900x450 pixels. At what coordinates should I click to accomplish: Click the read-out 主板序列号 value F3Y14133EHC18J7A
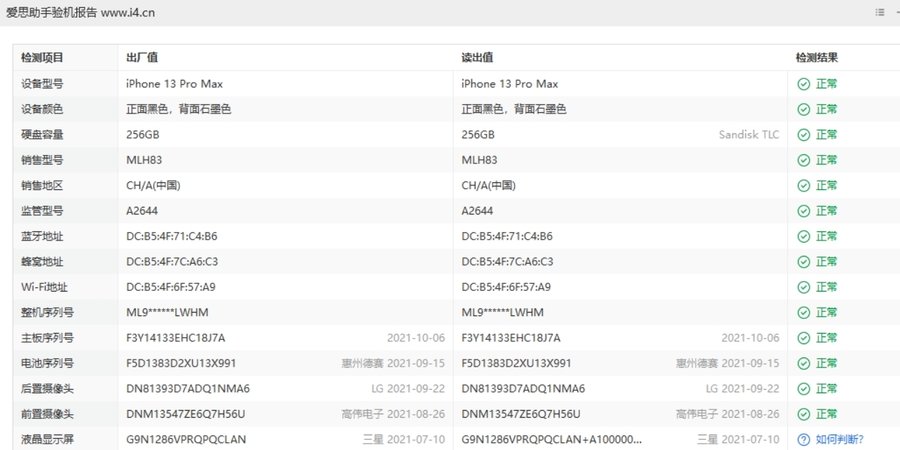click(511, 338)
